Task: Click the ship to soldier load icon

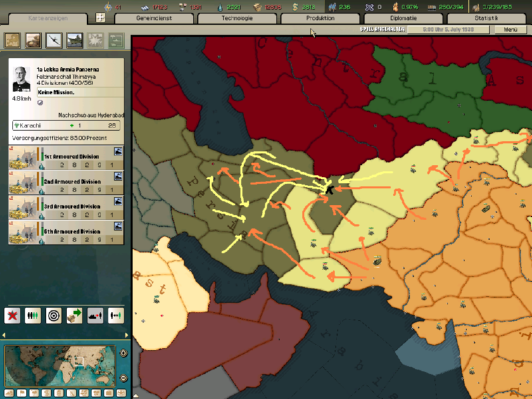Action: pos(95,315)
